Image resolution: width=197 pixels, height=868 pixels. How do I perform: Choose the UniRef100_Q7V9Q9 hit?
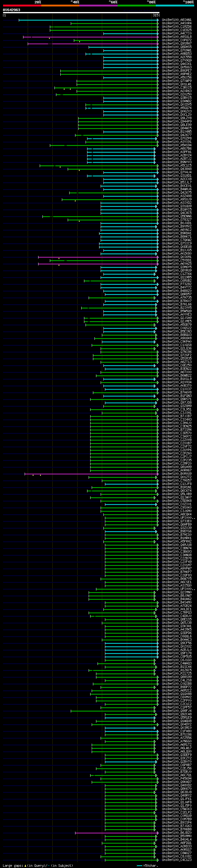tap(177, 60)
